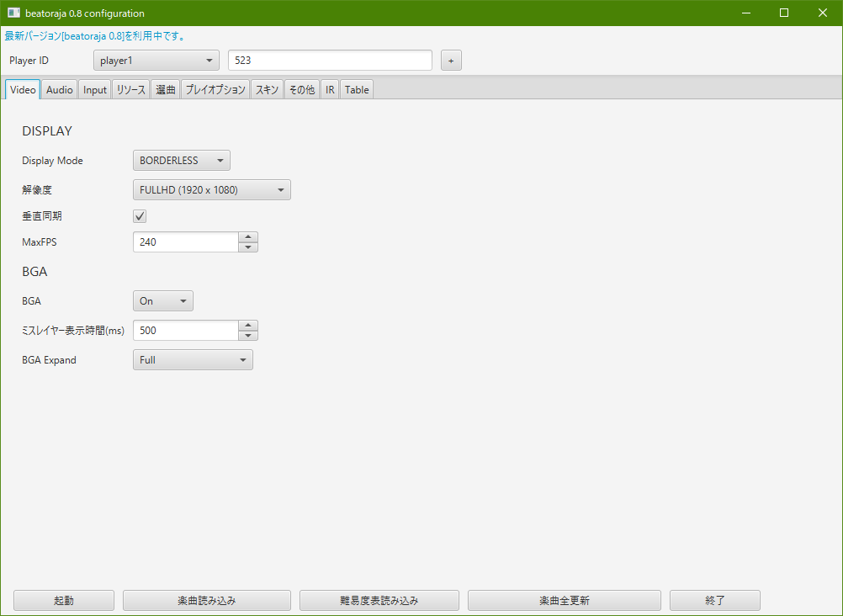The image size is (843, 616).
Task: Open the 解像度 FULLHD resolution dropdown
Action: coord(212,190)
